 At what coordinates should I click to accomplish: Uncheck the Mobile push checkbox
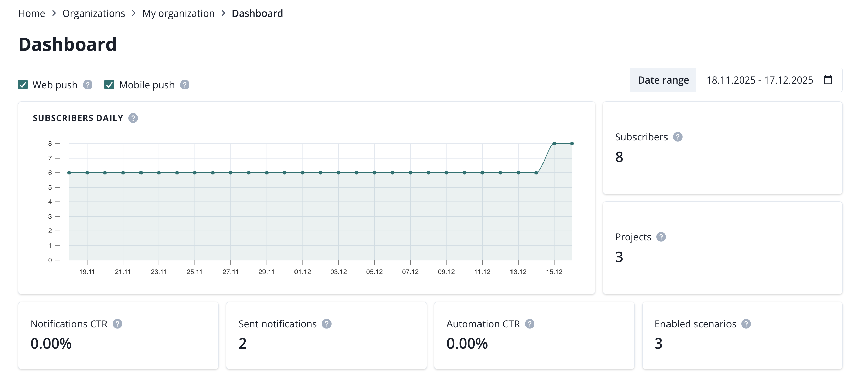(x=110, y=85)
